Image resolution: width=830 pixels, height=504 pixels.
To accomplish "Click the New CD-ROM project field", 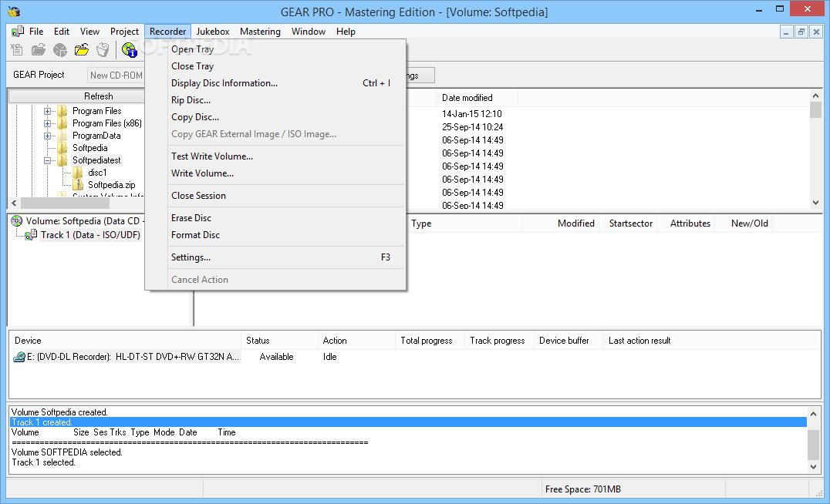I will pos(116,75).
